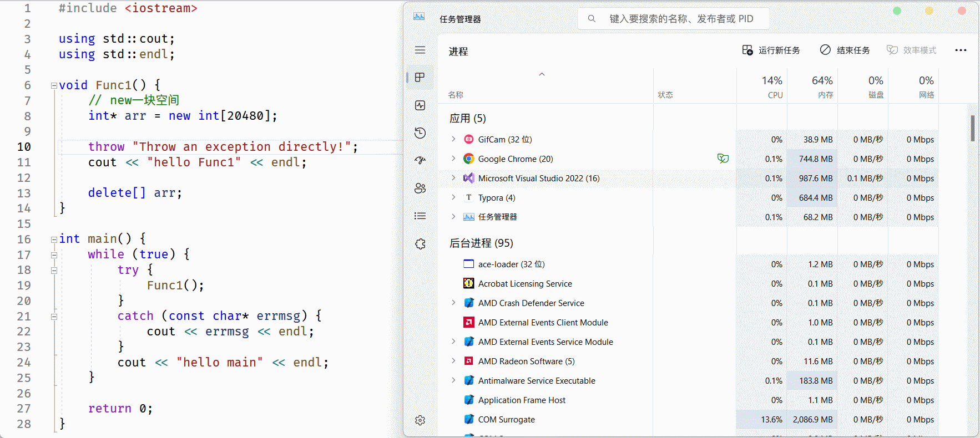Collapse the main function code fold
Screen dimensions: 980x438
pos(54,240)
